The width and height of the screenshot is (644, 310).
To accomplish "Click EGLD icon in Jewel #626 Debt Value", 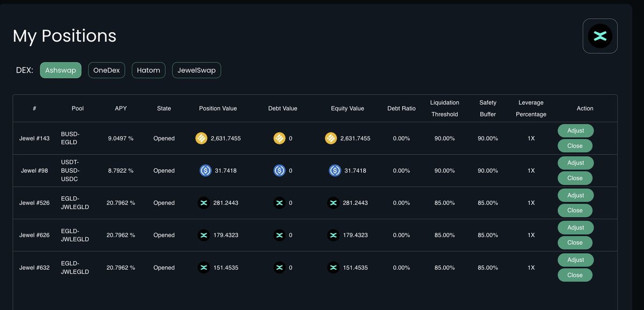I will (x=279, y=235).
